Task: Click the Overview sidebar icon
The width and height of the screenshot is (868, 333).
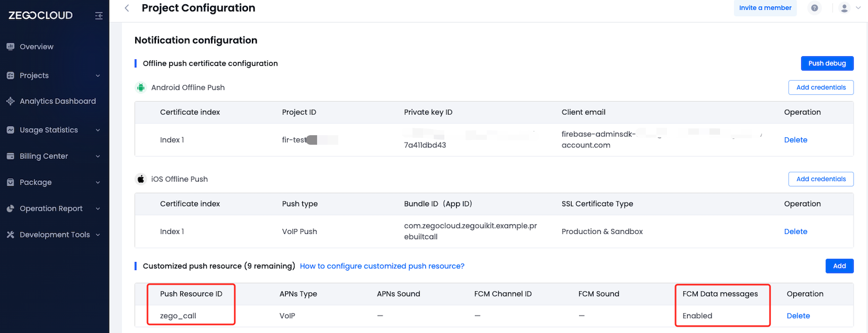Action: tap(11, 47)
